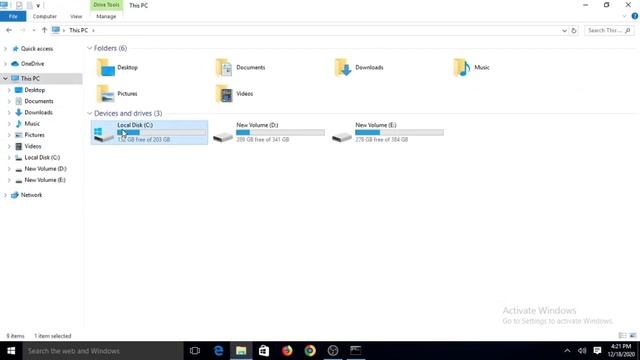Open the Desktop folder icon in Folders
The width and height of the screenshot is (640, 360).
pyautogui.click(x=105, y=68)
